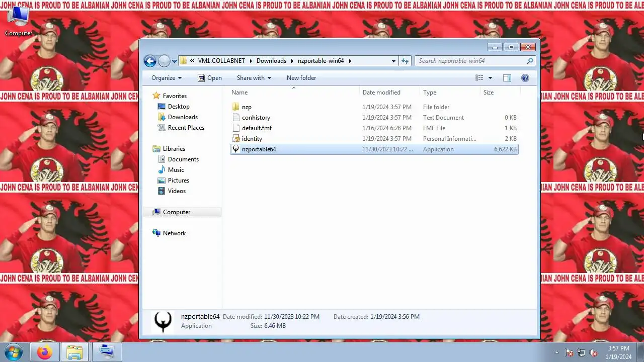The height and width of the screenshot is (362, 644).
Task: Select Computer in the navigation pane
Action: pos(177,212)
